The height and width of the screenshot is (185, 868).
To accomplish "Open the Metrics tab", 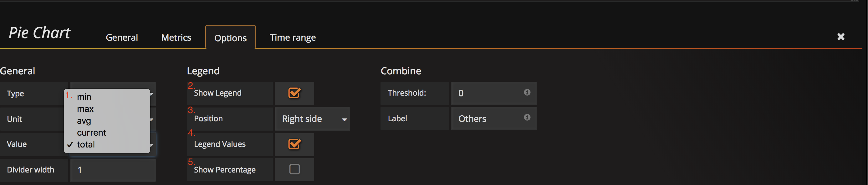I will (x=176, y=37).
